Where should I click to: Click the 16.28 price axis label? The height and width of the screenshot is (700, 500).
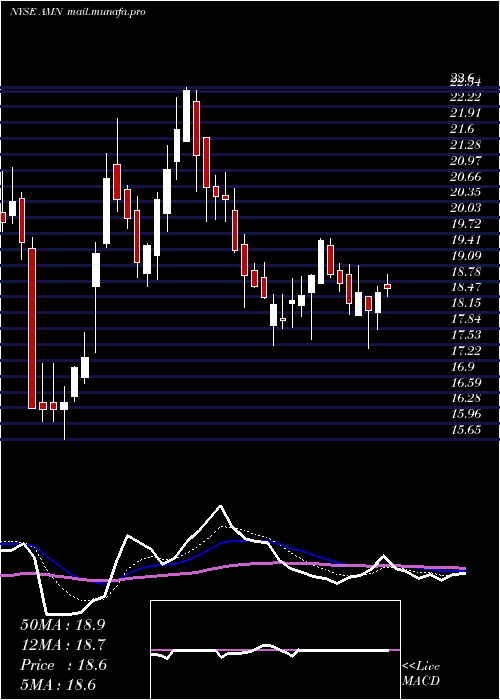(x=465, y=399)
